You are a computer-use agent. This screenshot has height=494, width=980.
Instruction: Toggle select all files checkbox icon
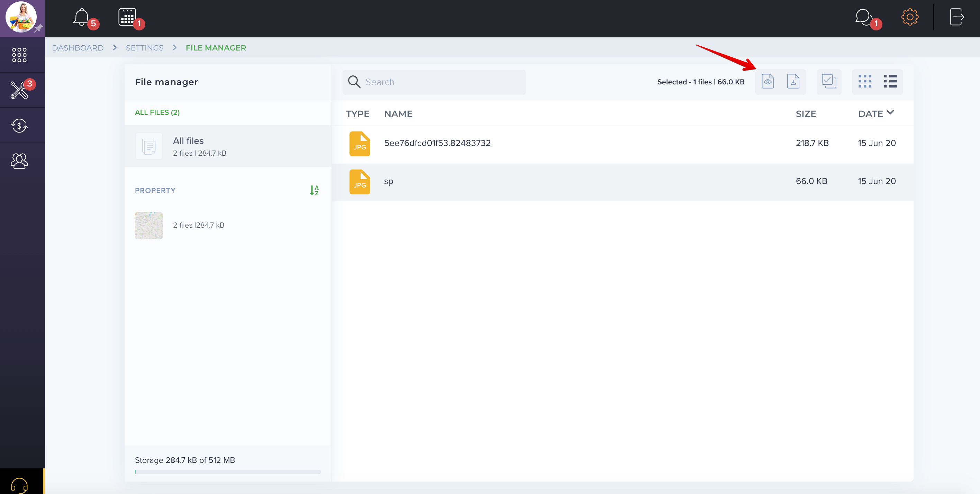828,82
